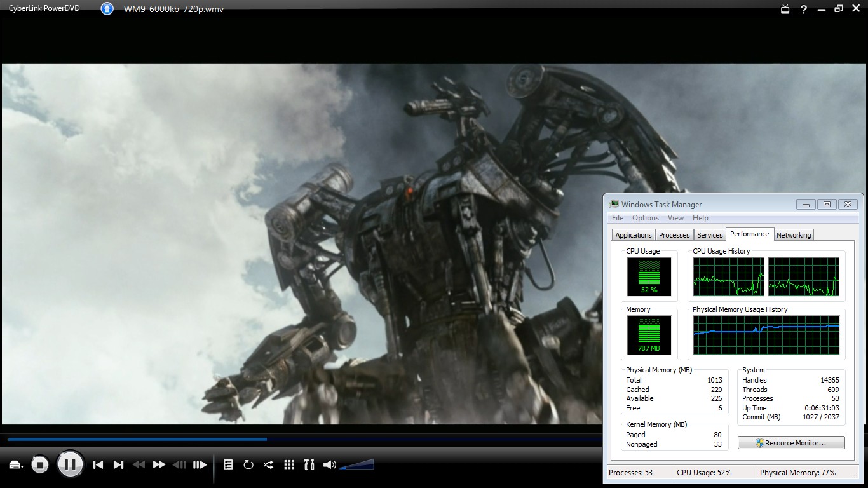Stop video playback in PowerDVD
Image resolution: width=868 pixels, height=488 pixels.
pos(40,465)
